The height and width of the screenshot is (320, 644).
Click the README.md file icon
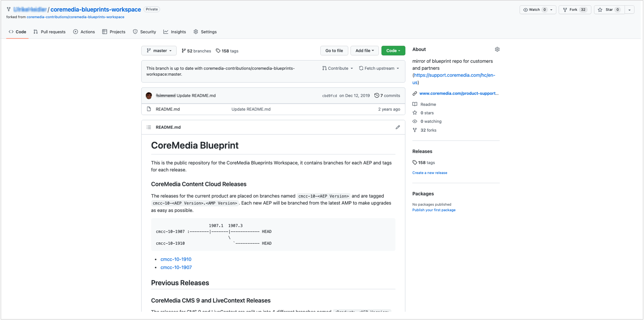click(149, 109)
